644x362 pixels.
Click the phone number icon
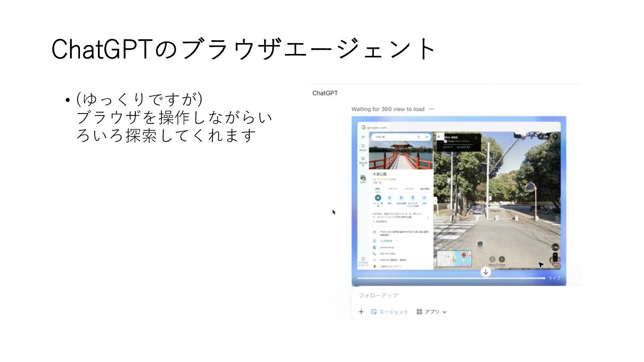pyautogui.click(x=374, y=254)
